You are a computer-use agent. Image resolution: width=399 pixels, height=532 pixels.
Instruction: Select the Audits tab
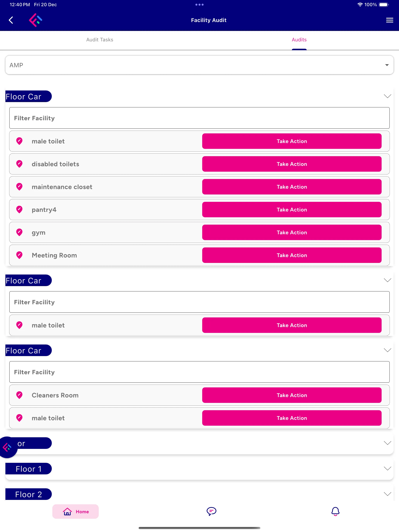(x=299, y=40)
